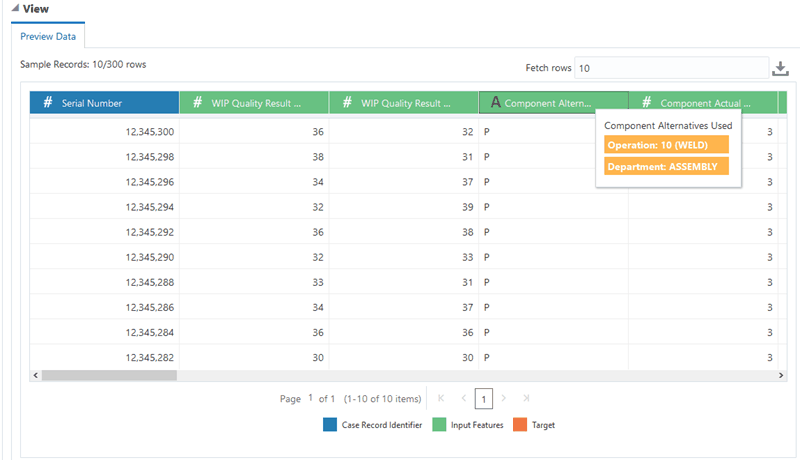This screenshot has height=460, width=800.
Task: Click the horizontal scrollbar thumb
Action: (x=109, y=375)
